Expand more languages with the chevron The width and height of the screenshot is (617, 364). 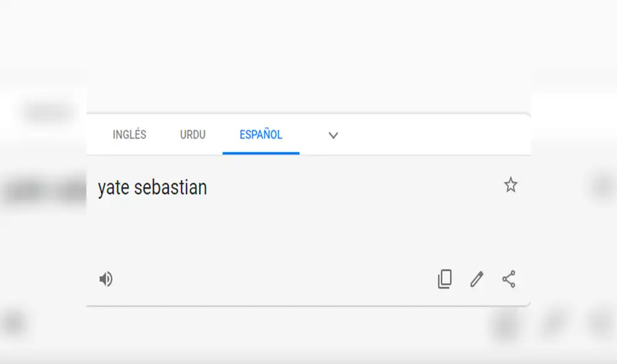pyautogui.click(x=333, y=135)
